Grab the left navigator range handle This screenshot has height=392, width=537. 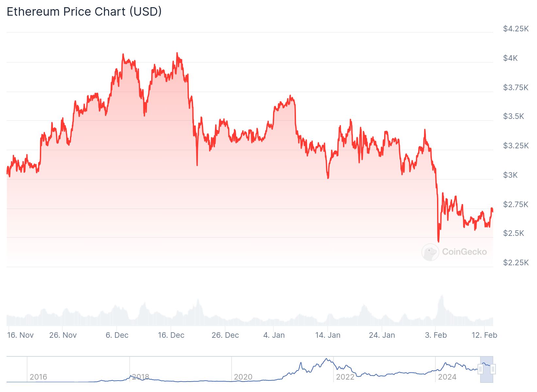coord(480,369)
